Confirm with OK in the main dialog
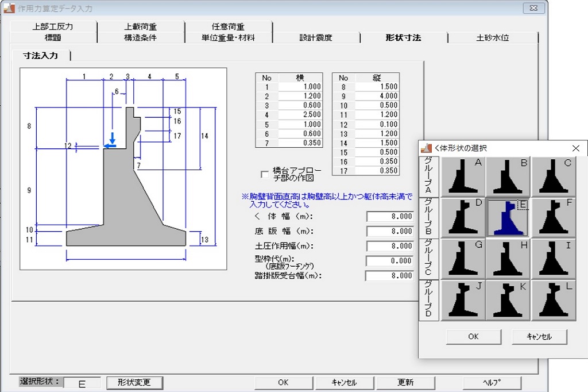Viewport: 588px width, 392px height. 284,383
